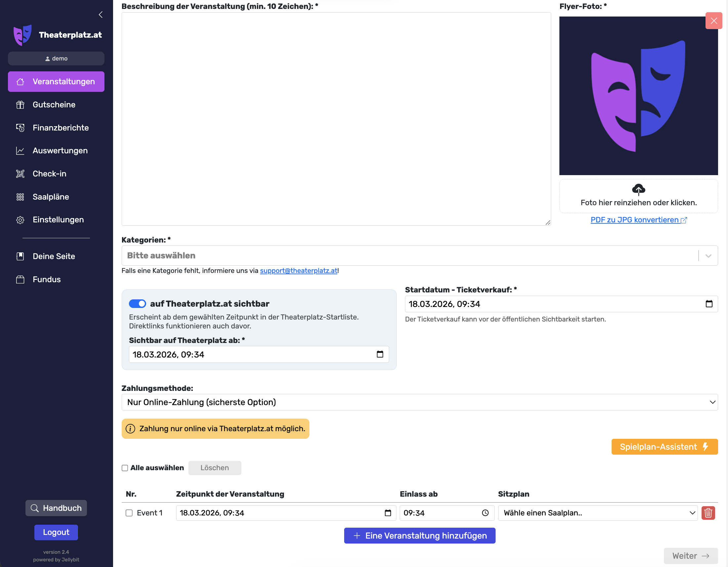Open calendar icon in Event 1 Zeitpunkt field
The width and height of the screenshot is (728, 567).
388,513
